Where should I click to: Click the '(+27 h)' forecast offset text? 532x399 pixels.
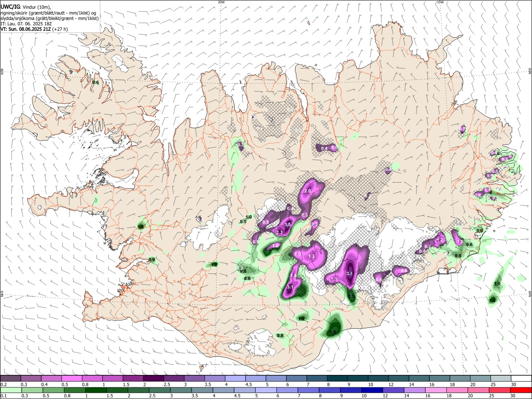click(60, 29)
